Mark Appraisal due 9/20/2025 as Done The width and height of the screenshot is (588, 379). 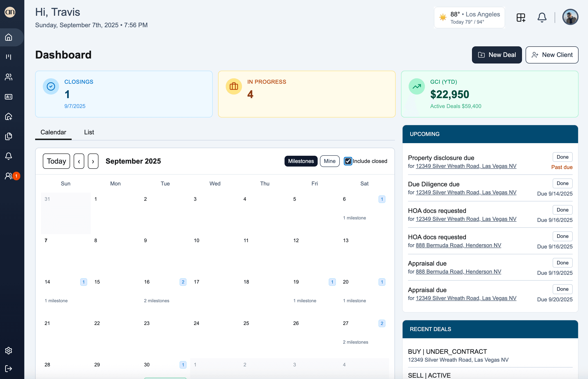[x=562, y=289]
